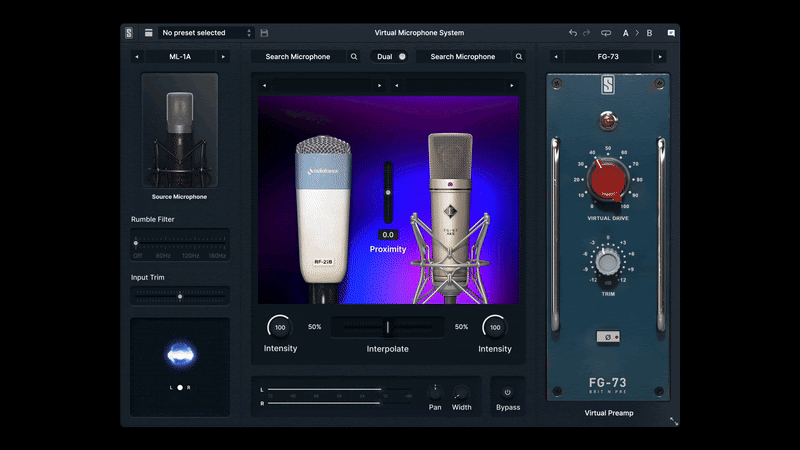Click the Pan knob
This screenshot has width=800, height=450.
click(435, 392)
